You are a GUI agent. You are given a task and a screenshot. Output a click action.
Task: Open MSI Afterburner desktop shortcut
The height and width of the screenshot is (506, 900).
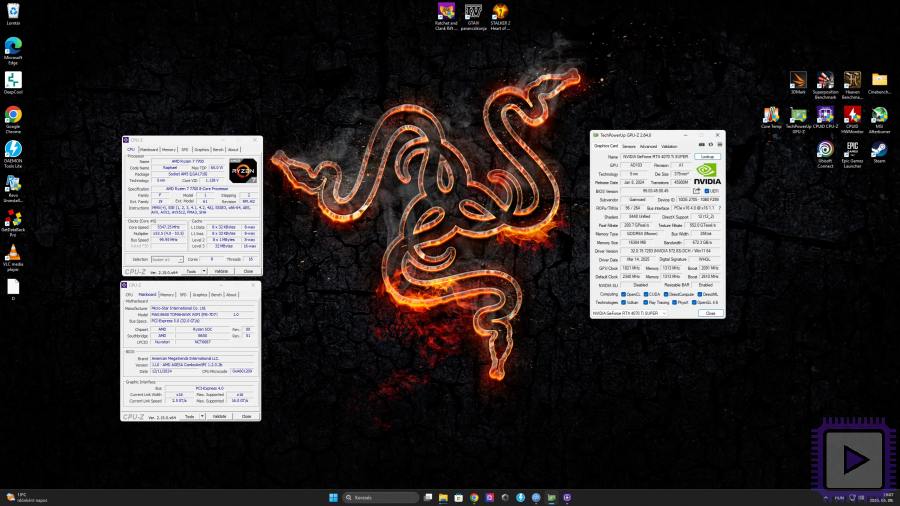[x=879, y=120]
